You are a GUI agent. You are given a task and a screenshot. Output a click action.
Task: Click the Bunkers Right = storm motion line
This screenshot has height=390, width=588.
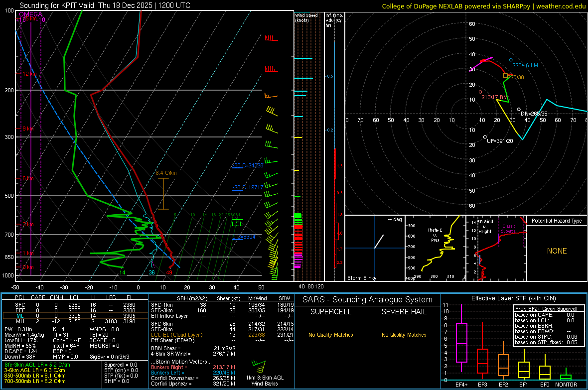(193, 367)
